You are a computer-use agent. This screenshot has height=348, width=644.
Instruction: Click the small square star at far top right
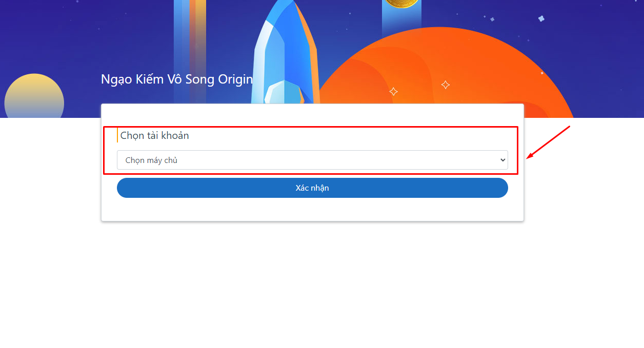541,19
